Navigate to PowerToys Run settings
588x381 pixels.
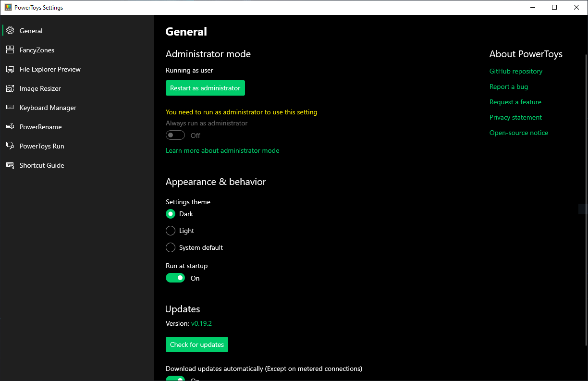pos(77,146)
